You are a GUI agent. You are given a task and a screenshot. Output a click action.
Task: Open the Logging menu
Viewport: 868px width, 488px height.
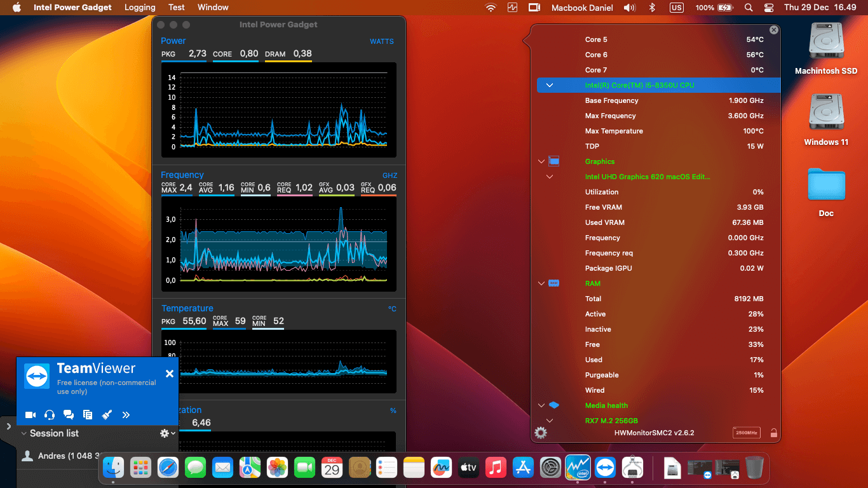coord(140,8)
